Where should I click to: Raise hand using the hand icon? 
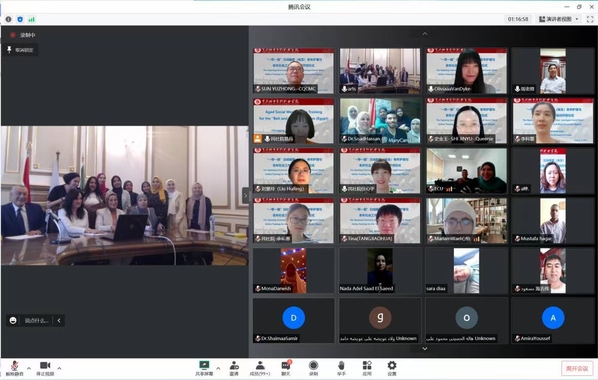pyautogui.click(x=341, y=368)
